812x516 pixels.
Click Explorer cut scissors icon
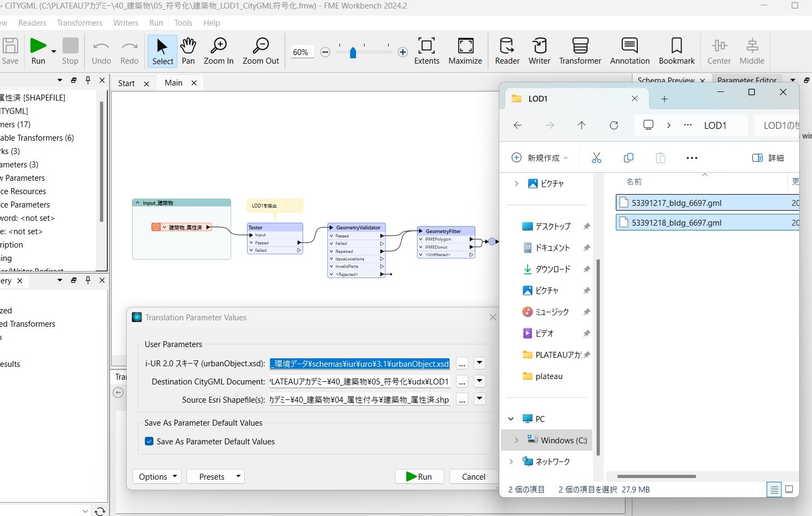(597, 158)
